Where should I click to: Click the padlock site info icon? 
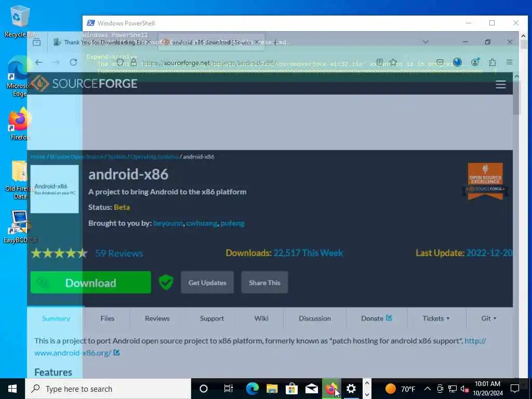(134, 62)
